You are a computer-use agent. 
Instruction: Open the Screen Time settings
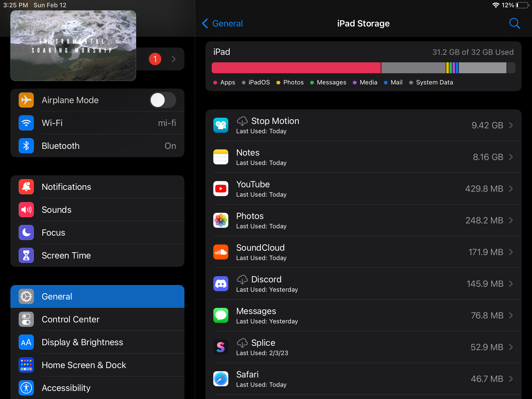97,255
